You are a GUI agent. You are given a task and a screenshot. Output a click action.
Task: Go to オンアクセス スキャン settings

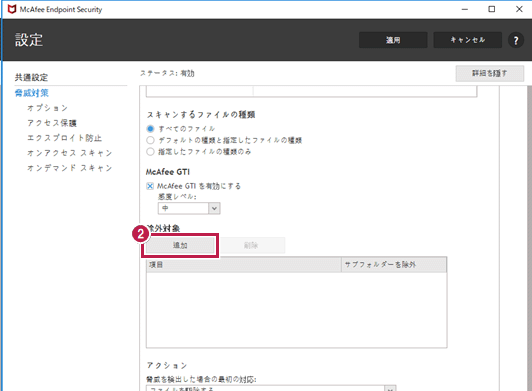click(x=70, y=153)
